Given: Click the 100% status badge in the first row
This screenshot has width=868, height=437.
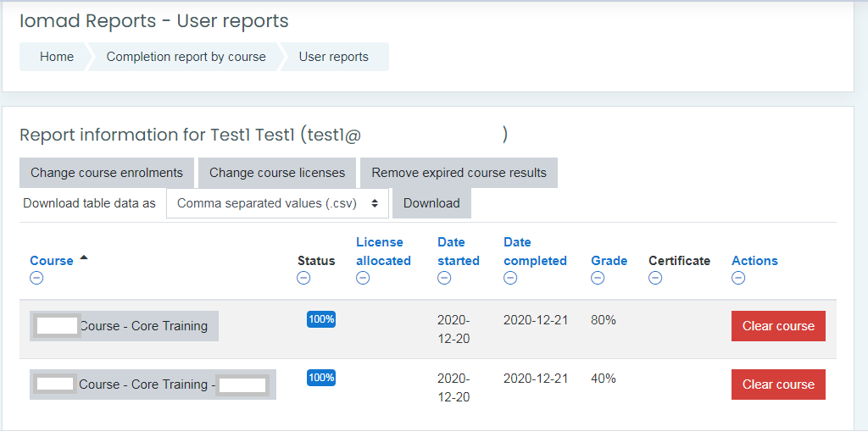Looking at the screenshot, I should (321, 319).
